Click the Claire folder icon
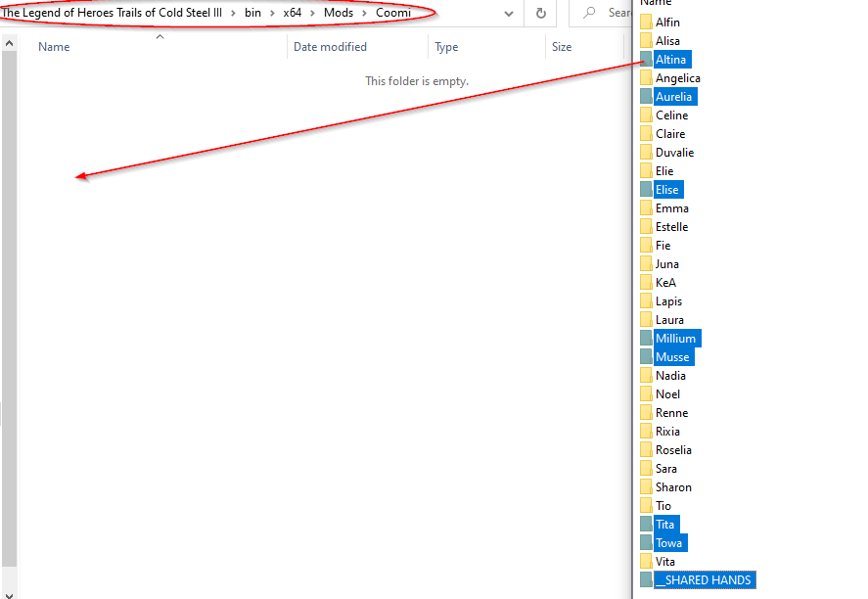 pos(646,134)
